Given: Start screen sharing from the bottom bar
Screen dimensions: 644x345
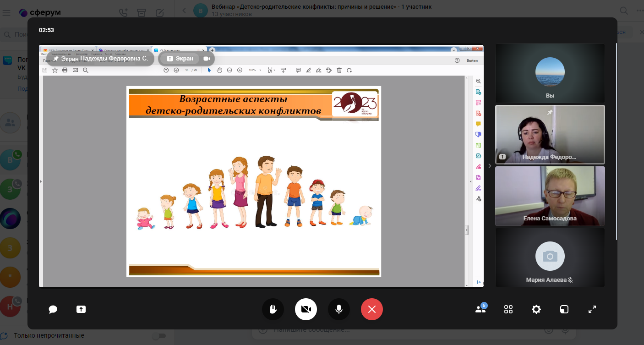Looking at the screenshot, I should coord(81,309).
